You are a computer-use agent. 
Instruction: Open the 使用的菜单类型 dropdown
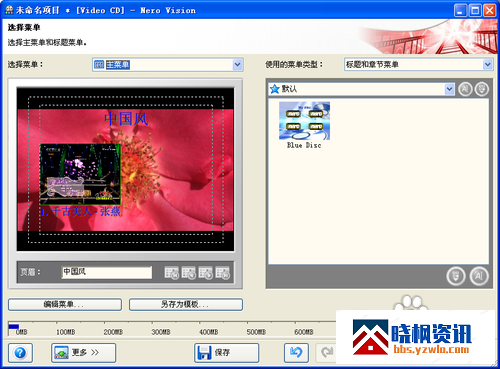[x=487, y=64]
